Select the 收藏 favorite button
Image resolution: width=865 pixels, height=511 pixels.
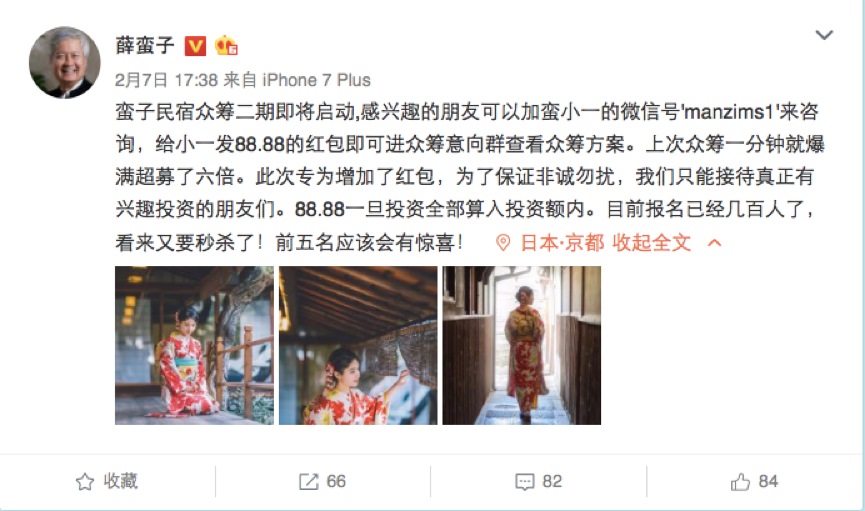point(107,482)
